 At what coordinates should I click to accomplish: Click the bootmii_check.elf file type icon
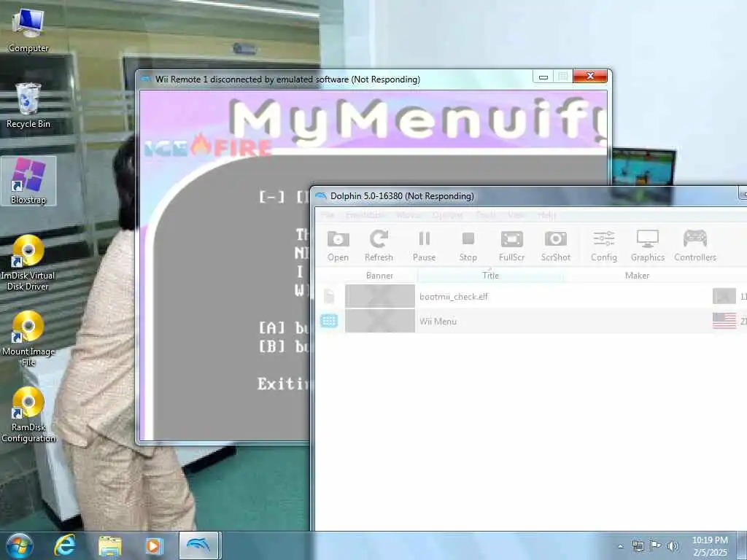coord(329,296)
